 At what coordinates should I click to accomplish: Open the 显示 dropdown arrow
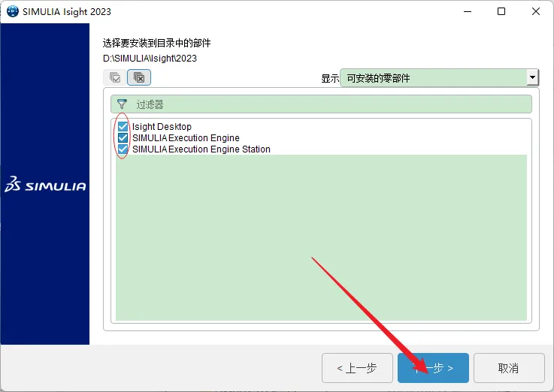click(532, 77)
